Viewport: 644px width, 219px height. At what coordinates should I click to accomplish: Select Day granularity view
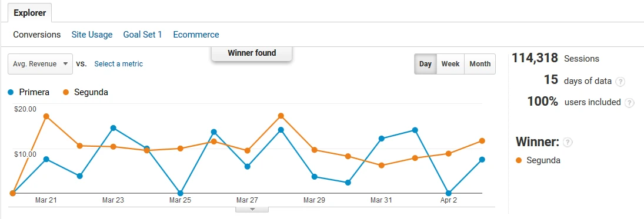coord(425,64)
